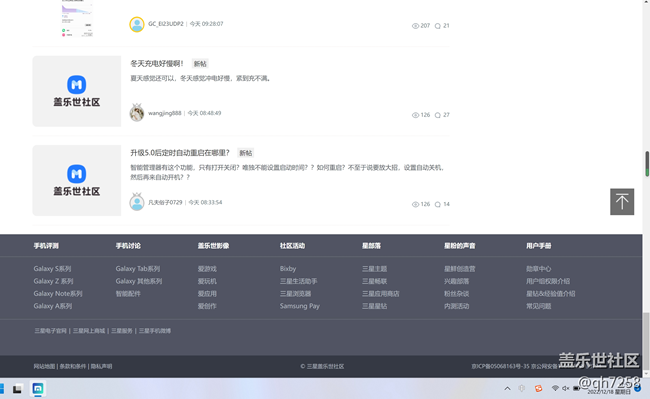Screen dimensions: 650x399
Task: Open 三星主题 footer link
Action: [x=374, y=268]
